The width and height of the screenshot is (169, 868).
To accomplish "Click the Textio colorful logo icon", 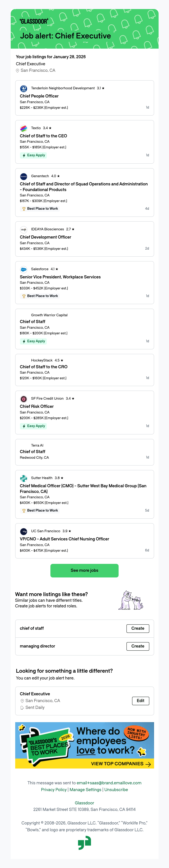I will pyautogui.click(x=24, y=128).
